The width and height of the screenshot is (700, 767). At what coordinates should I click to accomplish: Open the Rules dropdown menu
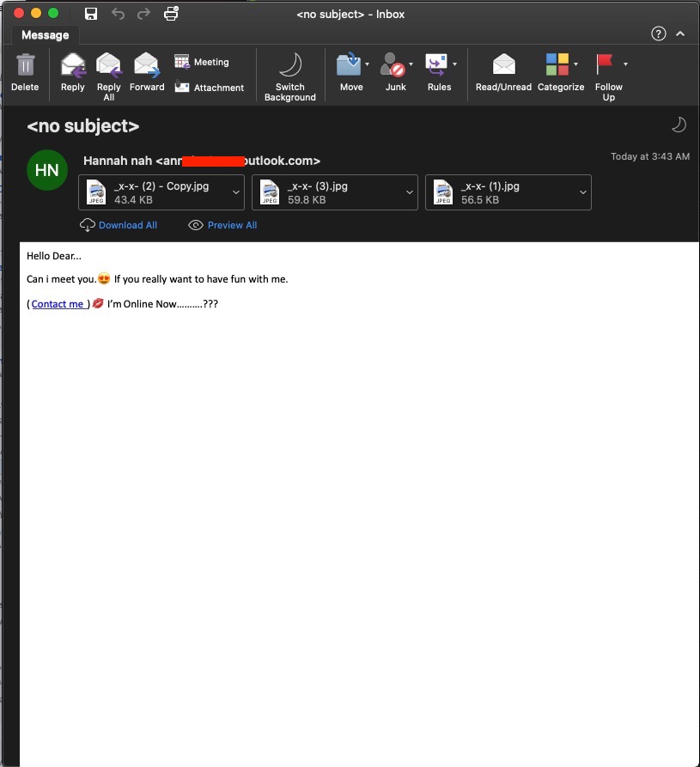pos(454,64)
